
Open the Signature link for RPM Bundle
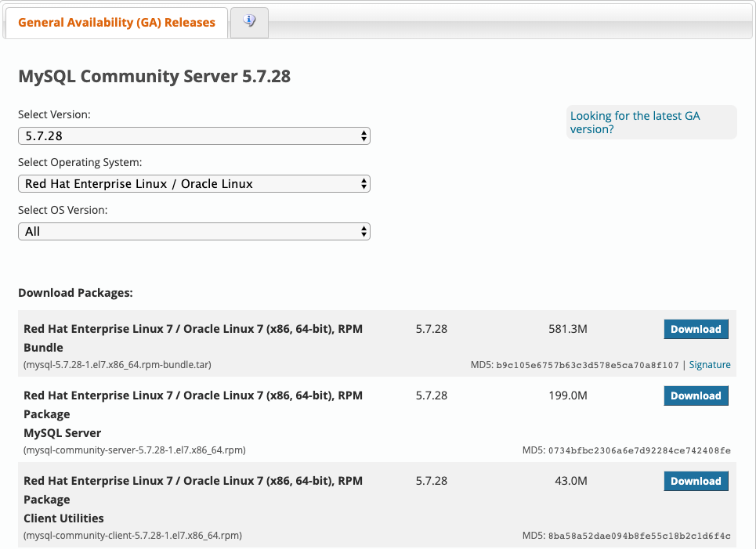coord(709,365)
